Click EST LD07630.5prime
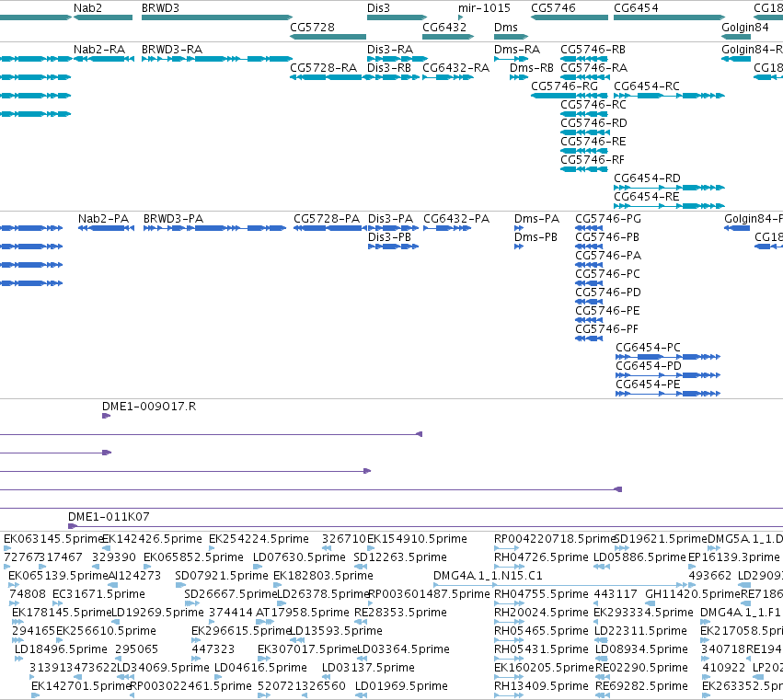This screenshot has height=700, width=783. tap(299, 557)
